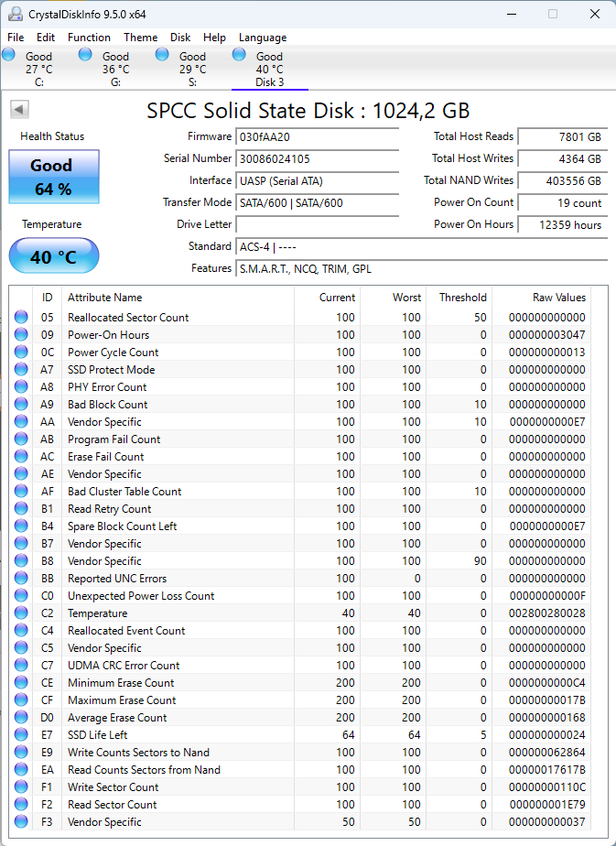Select the S: drive tab
Image resolution: width=616 pixels, height=846 pixels.
tap(192, 69)
